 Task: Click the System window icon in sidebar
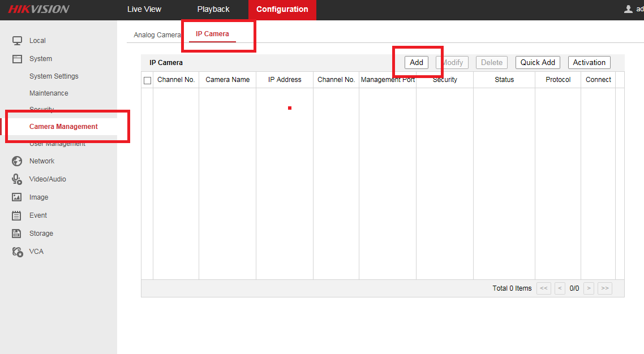click(x=17, y=59)
